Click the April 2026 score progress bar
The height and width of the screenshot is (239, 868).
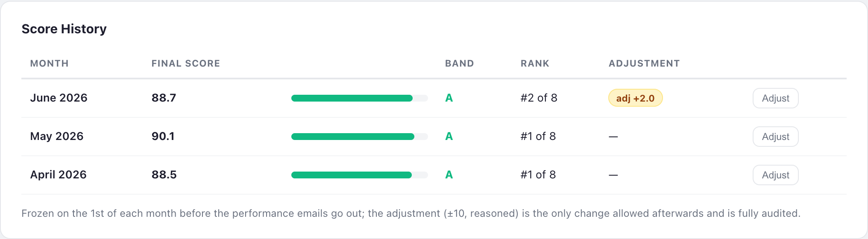tap(359, 175)
